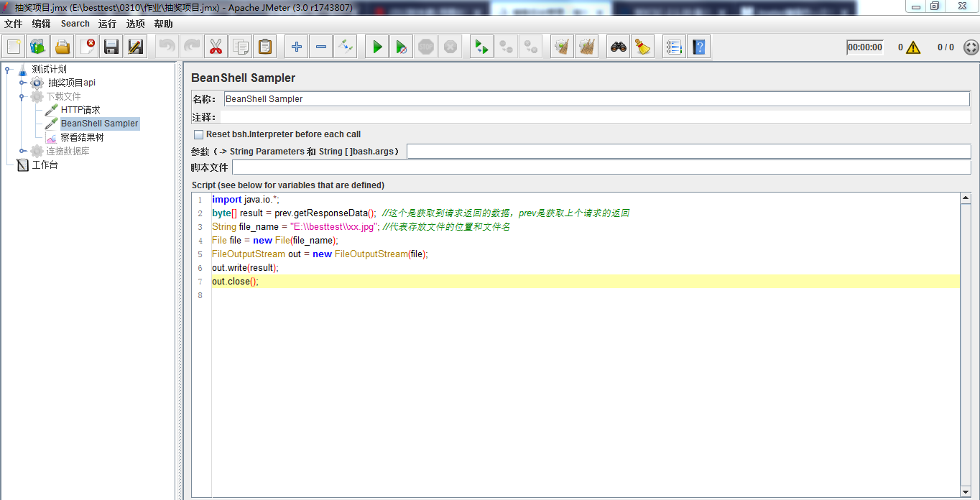Click the script editor vertical scrollbar up arrow
The width and height of the screenshot is (980, 500).
(966, 198)
